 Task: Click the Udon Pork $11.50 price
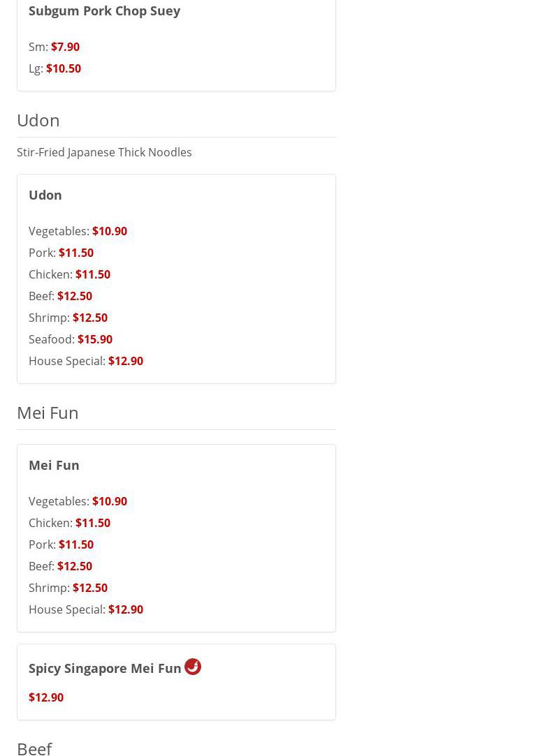75,253
